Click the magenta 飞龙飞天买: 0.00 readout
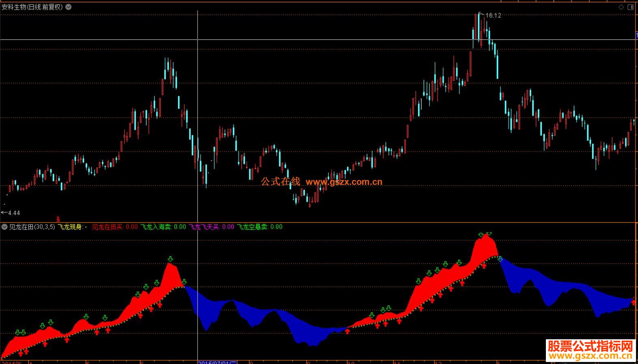This screenshot has height=364, width=638. coord(211,227)
